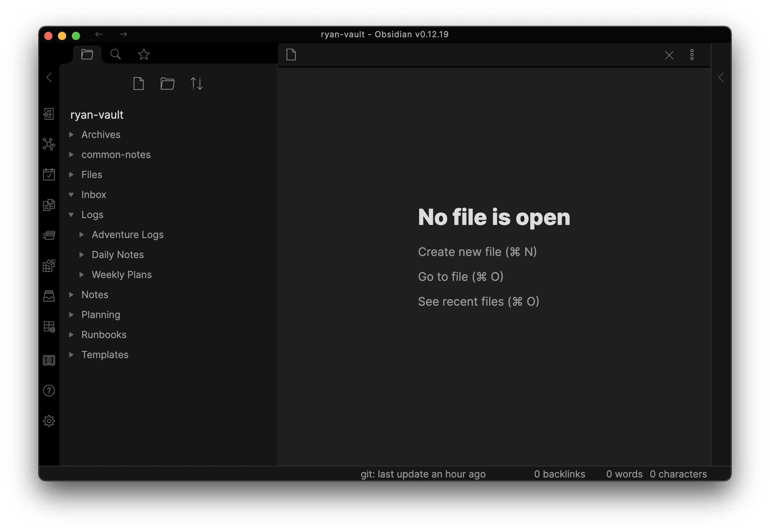Viewport: 770px width, 532px height.
Task: Click the new folder icon in explorer
Action: (167, 83)
